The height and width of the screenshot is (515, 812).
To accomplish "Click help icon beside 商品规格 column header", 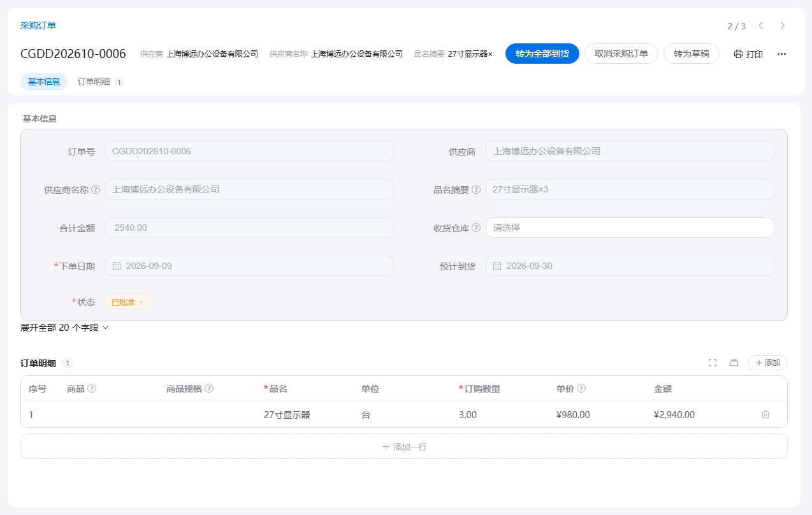I will click(x=209, y=388).
